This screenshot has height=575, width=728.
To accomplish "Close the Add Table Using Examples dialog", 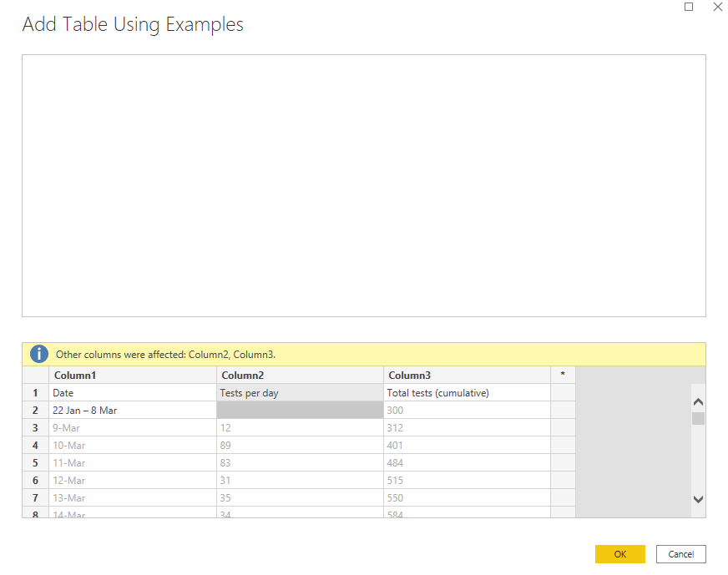I will point(717,7).
